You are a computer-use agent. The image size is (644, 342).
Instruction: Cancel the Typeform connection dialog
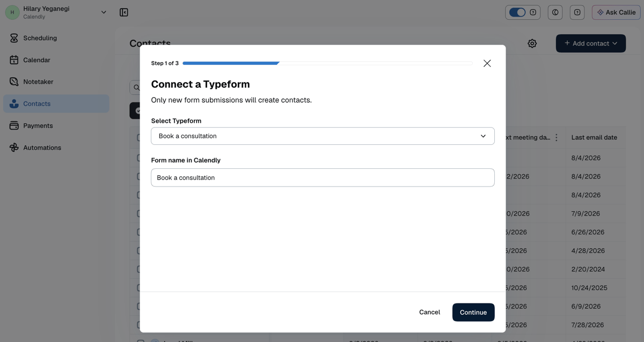(429, 312)
